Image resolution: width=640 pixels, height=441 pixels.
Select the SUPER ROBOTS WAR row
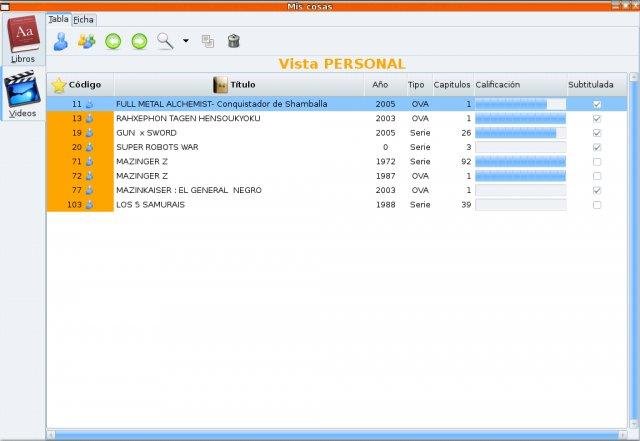240,147
